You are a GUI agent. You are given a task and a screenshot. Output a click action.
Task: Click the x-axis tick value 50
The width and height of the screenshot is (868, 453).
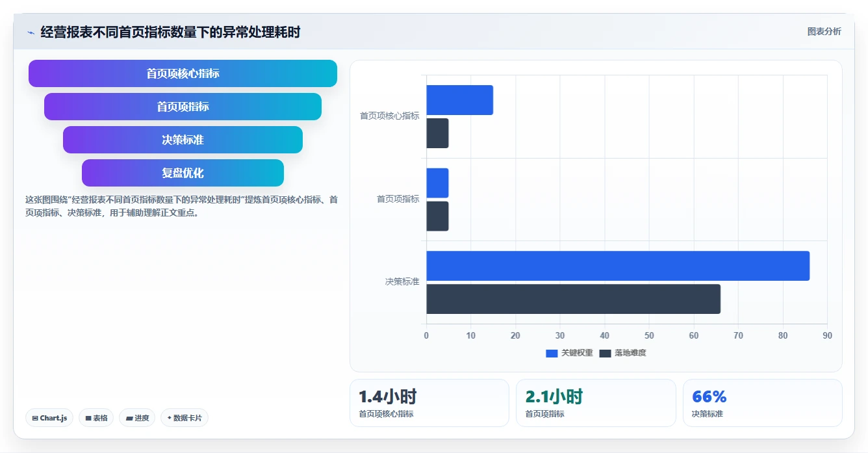point(649,335)
